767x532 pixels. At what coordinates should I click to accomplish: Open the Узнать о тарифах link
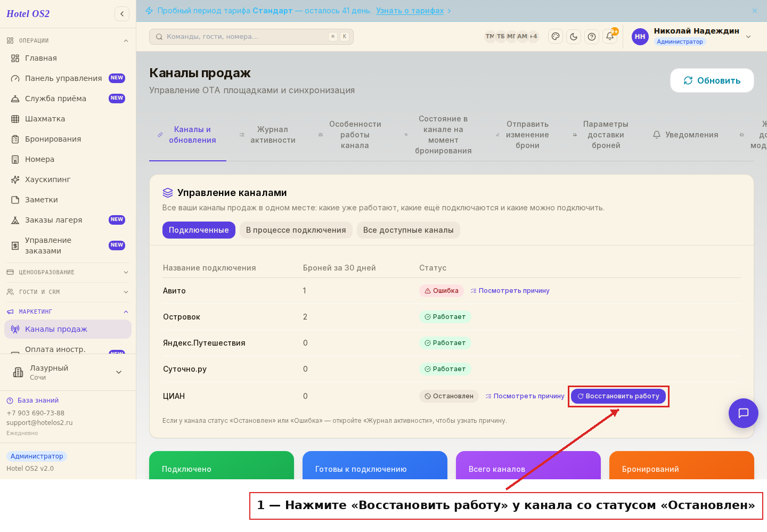tap(410, 11)
